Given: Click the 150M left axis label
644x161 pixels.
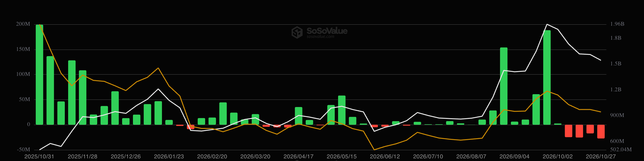Looking at the screenshot, I should (x=23, y=49).
